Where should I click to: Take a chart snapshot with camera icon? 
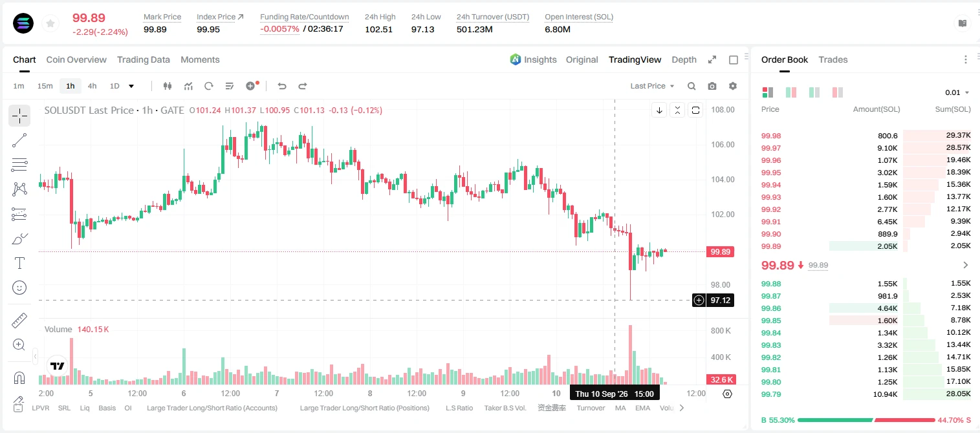click(x=712, y=86)
